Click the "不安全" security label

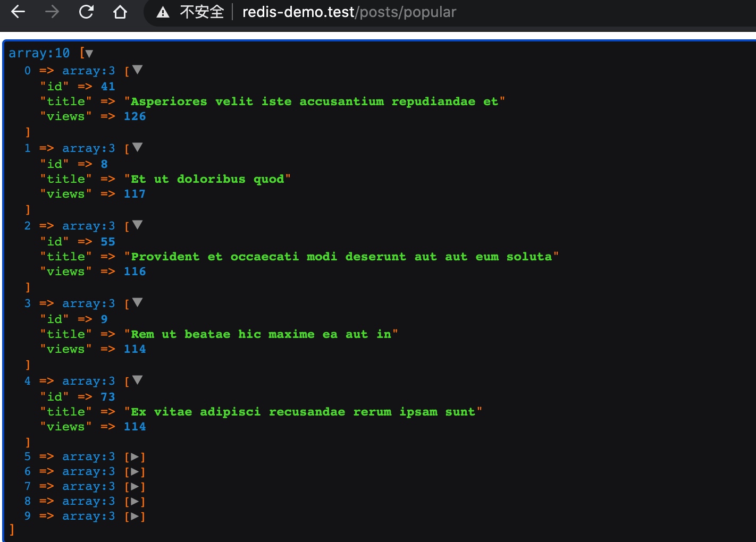tap(202, 12)
